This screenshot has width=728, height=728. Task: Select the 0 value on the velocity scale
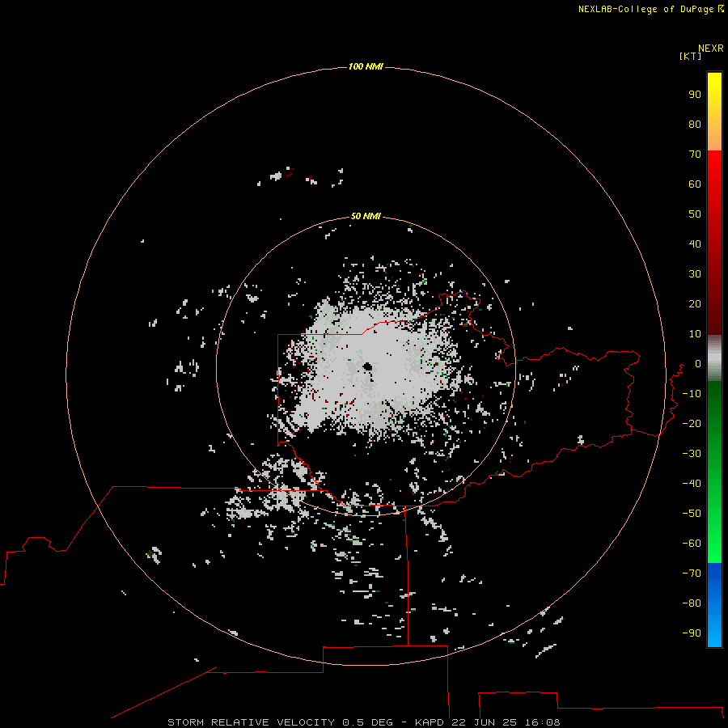[698, 363]
